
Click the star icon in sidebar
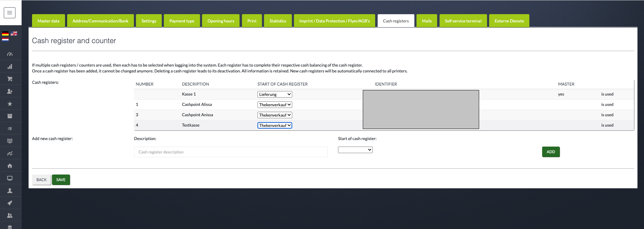click(x=10, y=104)
